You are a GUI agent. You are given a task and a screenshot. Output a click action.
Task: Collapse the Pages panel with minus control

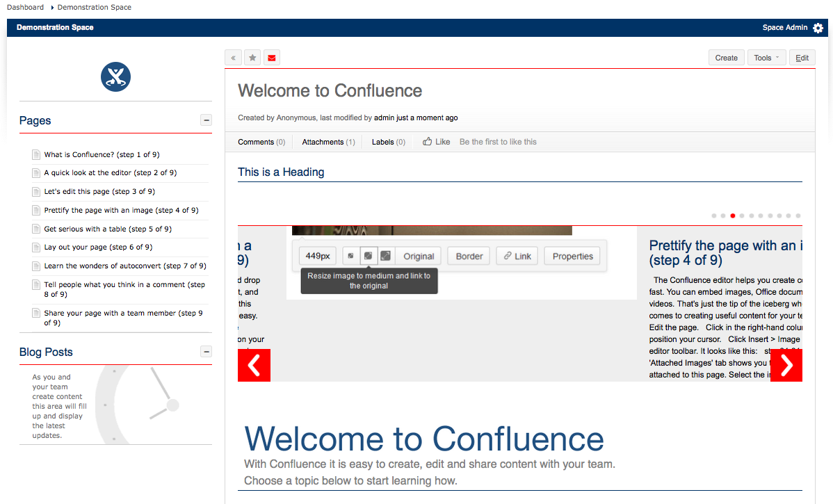pos(206,120)
